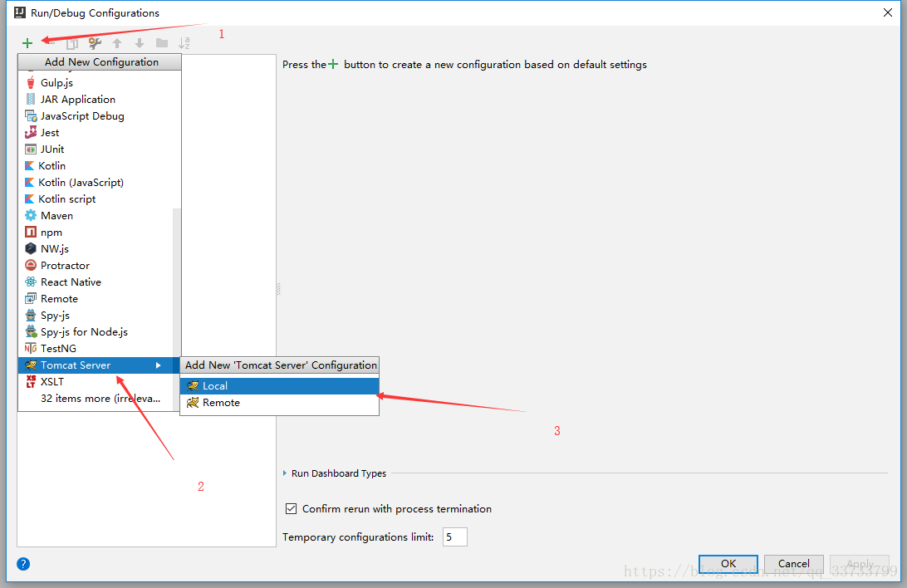This screenshot has width=907, height=588.
Task: Select the JAR Application icon
Action: [31, 100]
